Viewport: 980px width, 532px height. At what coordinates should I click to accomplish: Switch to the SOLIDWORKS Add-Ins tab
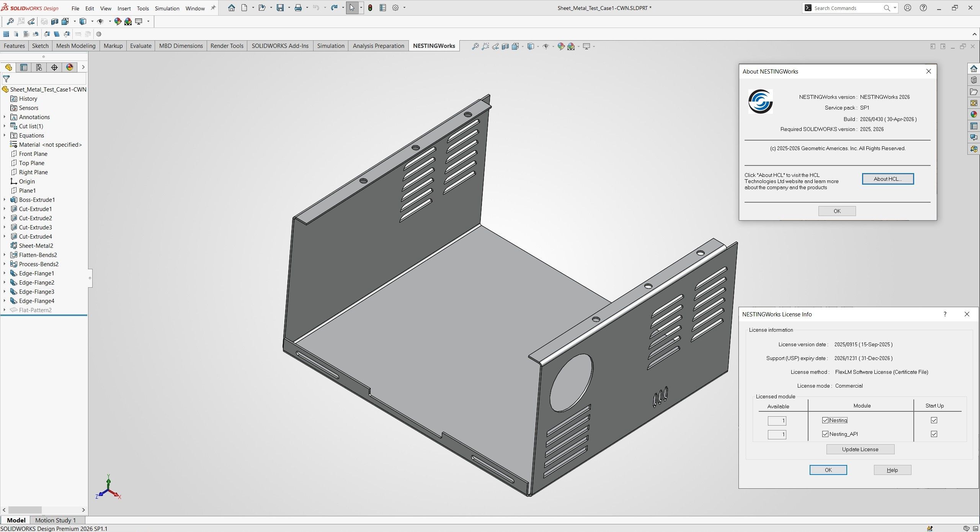point(280,46)
